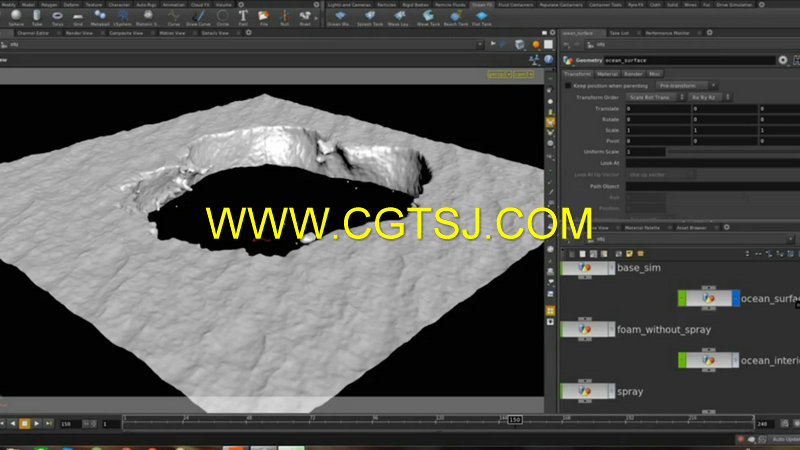Select the Wave Layer Tank shelf tool
Viewport: 800px width, 450px height.
point(398,17)
